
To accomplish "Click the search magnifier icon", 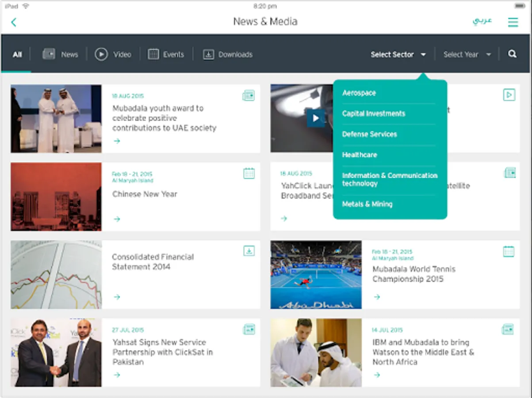I will [x=512, y=54].
